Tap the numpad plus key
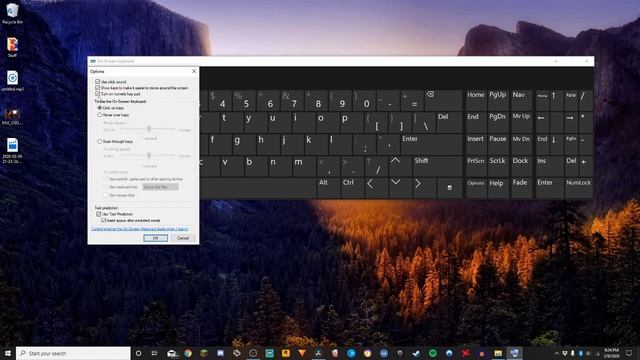The width and height of the screenshot is (640, 360). pyautogui.click(x=586, y=166)
